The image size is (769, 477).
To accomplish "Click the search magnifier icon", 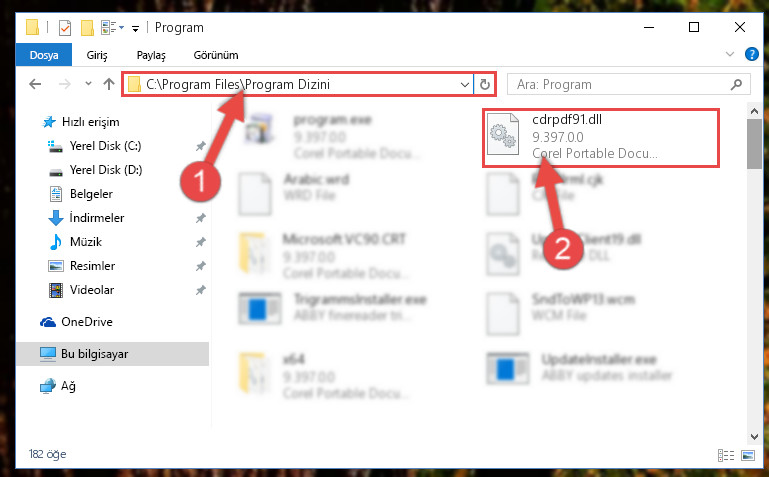I will point(736,84).
